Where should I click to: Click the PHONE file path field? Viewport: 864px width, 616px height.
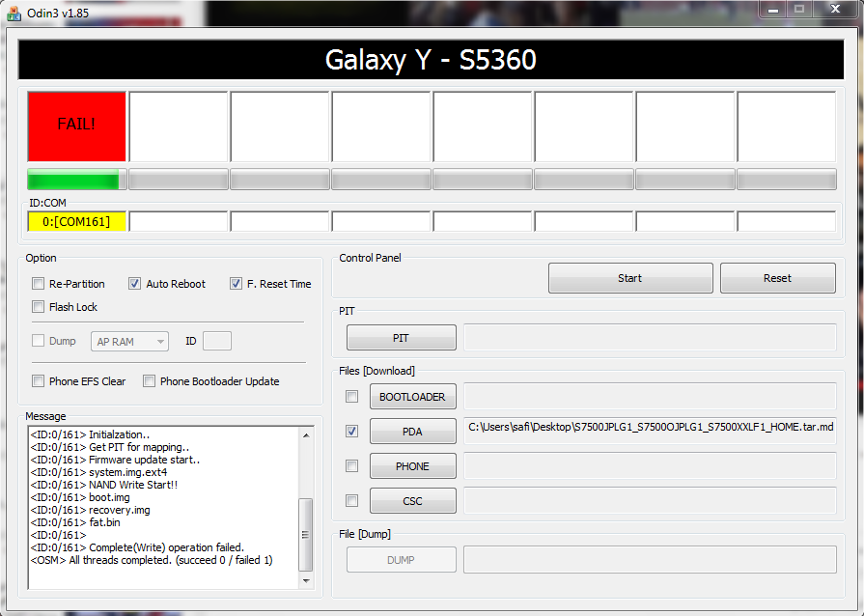651,466
